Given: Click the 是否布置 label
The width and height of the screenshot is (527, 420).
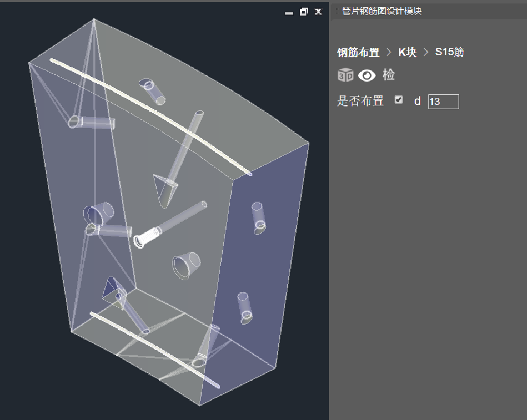Looking at the screenshot, I should click(x=360, y=101).
